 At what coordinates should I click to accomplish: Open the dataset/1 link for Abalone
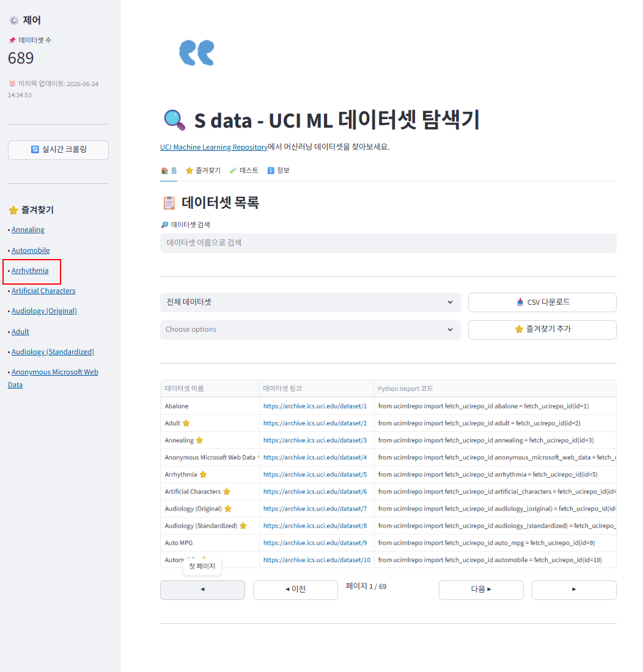click(x=315, y=406)
